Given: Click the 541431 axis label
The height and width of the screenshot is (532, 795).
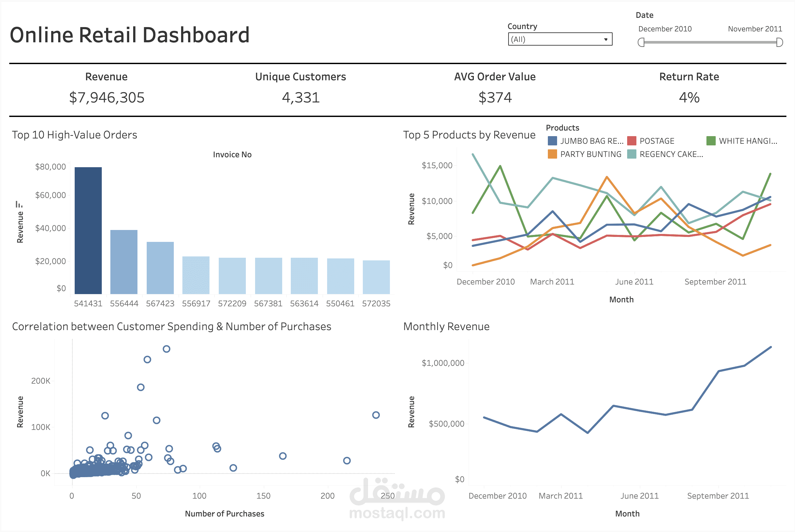Looking at the screenshot, I should 88,303.
